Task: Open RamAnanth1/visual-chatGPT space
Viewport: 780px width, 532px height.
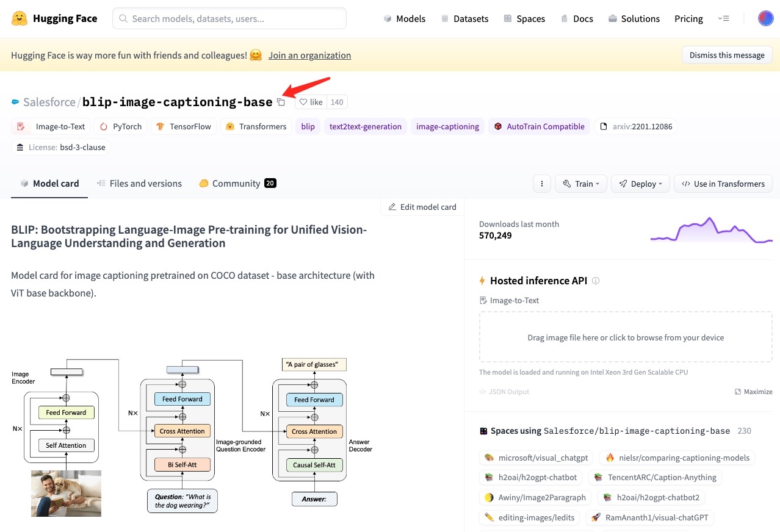Action: tap(650, 517)
